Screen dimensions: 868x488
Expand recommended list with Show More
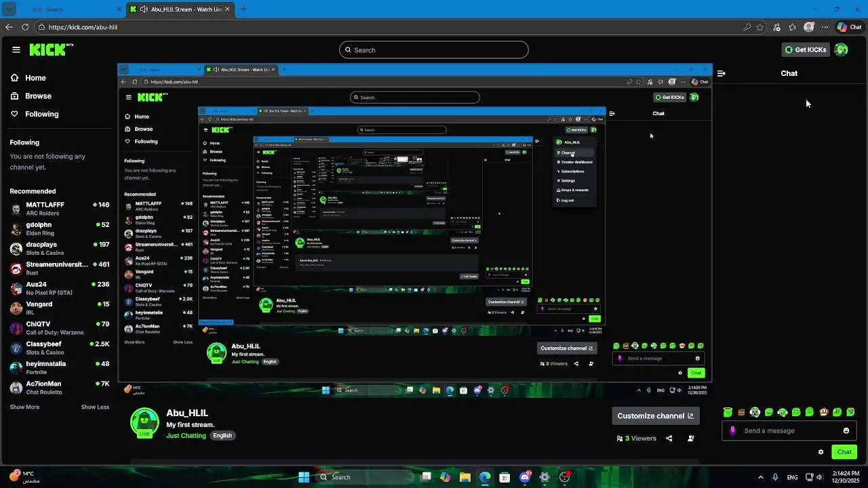pos(24,407)
